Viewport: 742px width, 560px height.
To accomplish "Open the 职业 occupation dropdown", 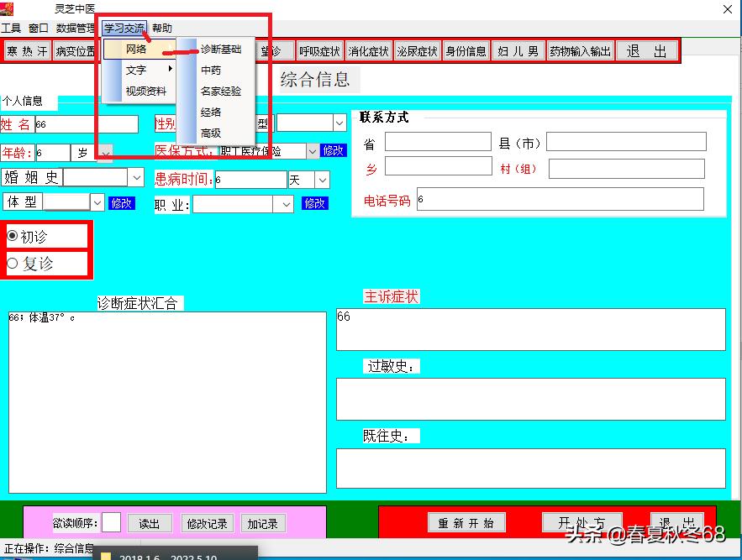I will click(x=285, y=204).
